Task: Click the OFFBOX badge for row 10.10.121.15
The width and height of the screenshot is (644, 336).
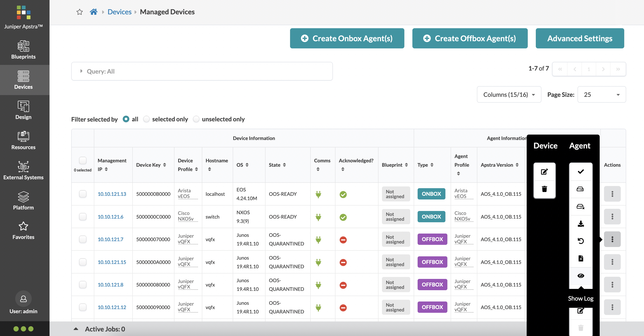Action: tap(432, 262)
